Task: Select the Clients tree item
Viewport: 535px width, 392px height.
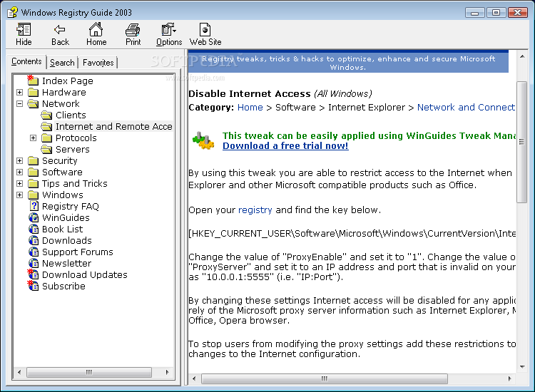Action: [x=71, y=115]
